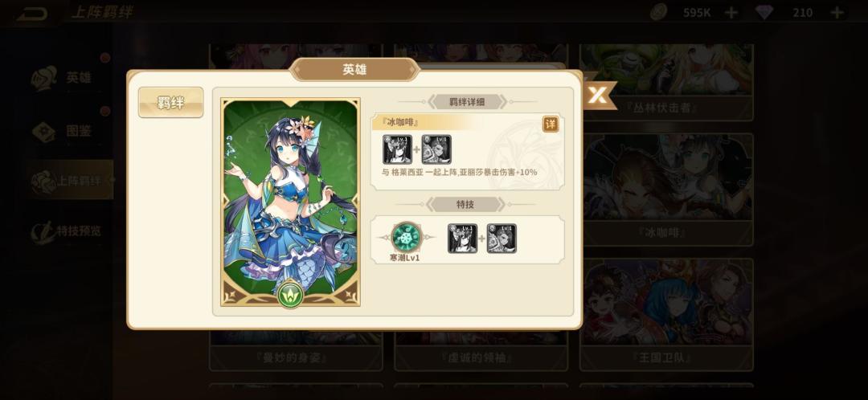Tap the diamond currency icon
This screenshot has height=400, width=868.
(x=764, y=13)
